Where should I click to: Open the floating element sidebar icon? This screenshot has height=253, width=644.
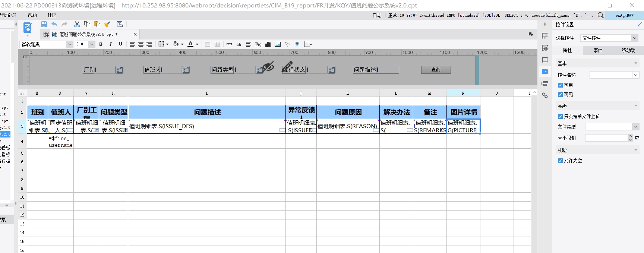tap(545, 60)
